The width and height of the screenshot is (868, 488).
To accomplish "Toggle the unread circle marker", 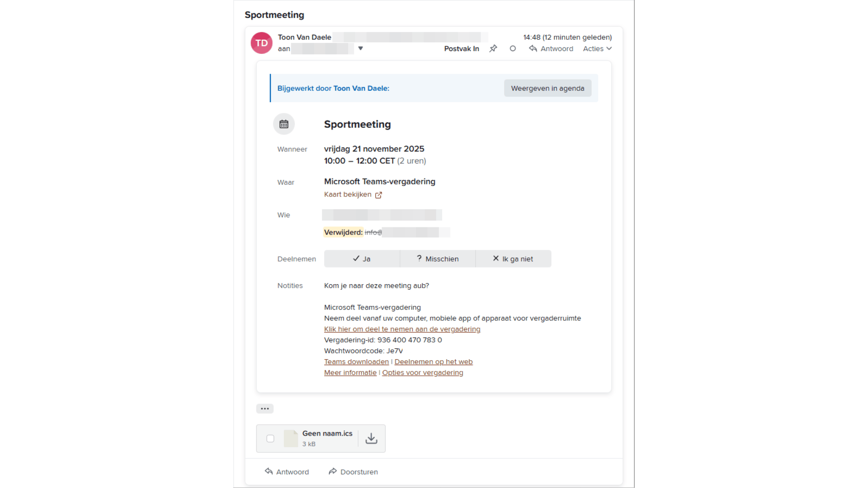I will (x=513, y=48).
